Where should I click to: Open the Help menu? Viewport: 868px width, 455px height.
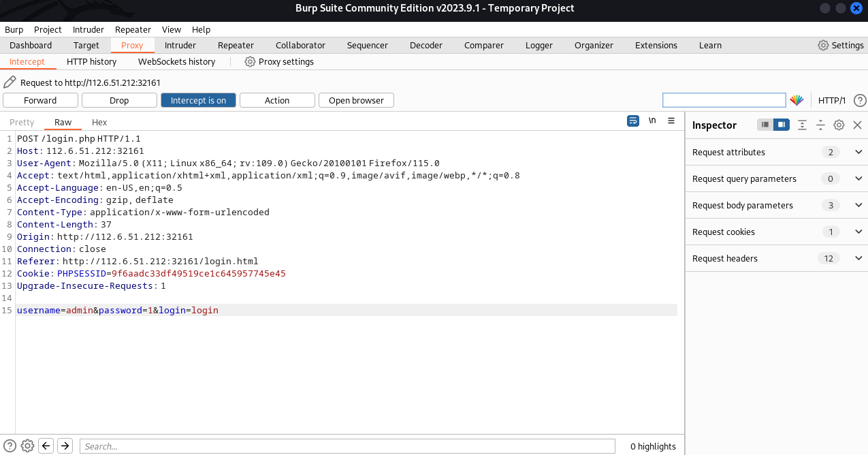tap(201, 29)
